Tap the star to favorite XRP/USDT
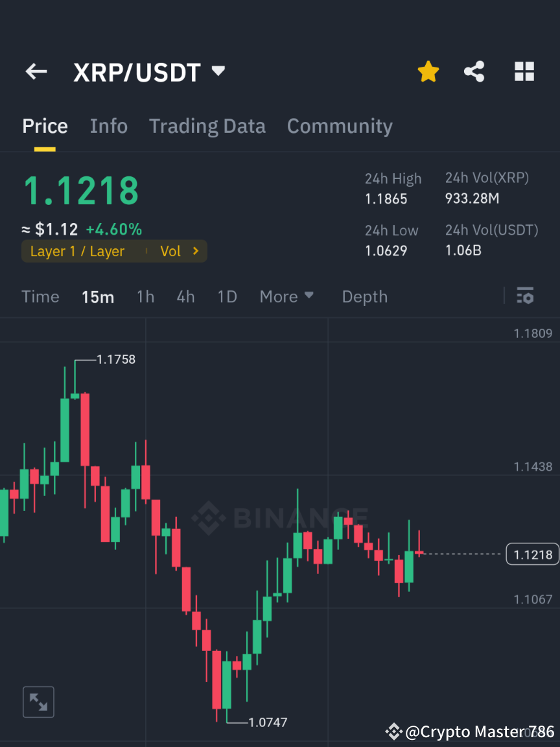This screenshot has height=747, width=560. click(428, 71)
